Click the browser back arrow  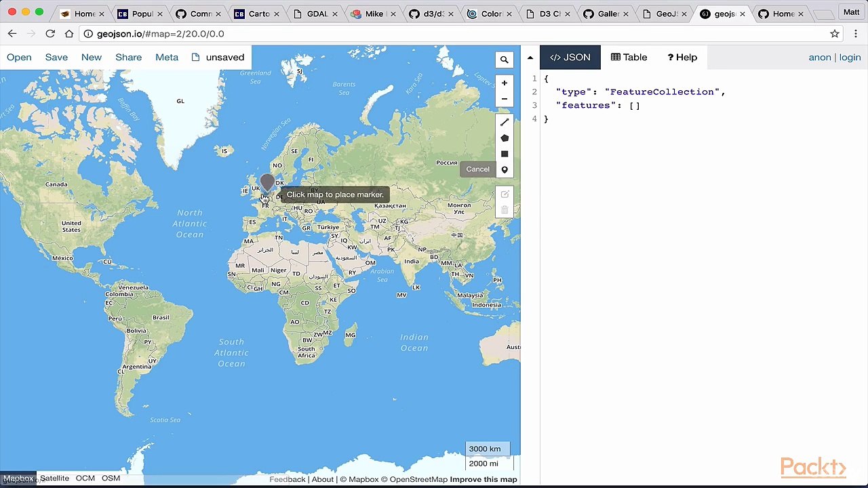point(12,33)
